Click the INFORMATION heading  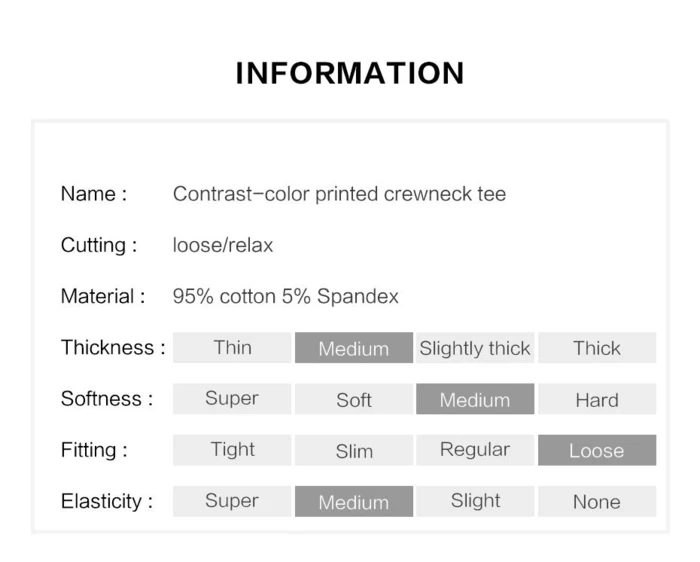tap(350, 73)
